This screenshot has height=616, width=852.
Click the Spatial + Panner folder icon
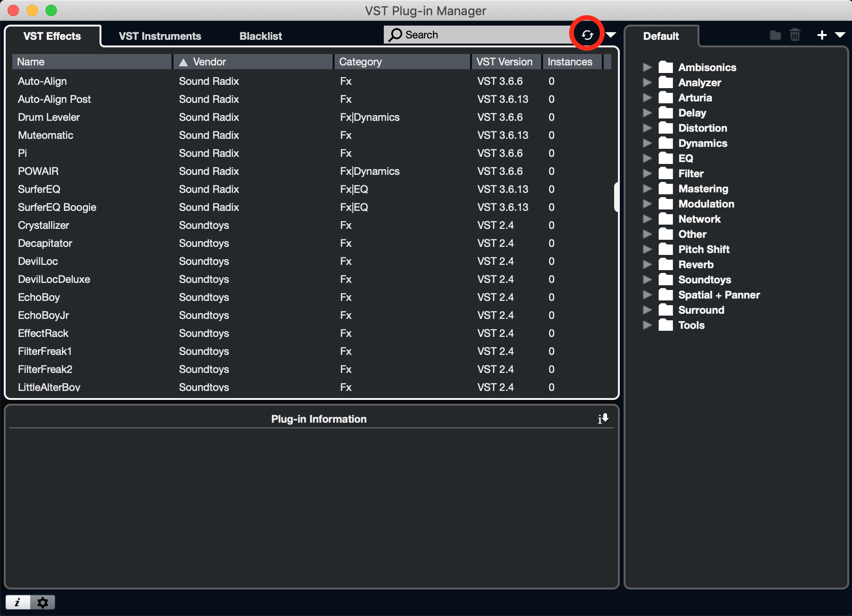pyautogui.click(x=666, y=294)
